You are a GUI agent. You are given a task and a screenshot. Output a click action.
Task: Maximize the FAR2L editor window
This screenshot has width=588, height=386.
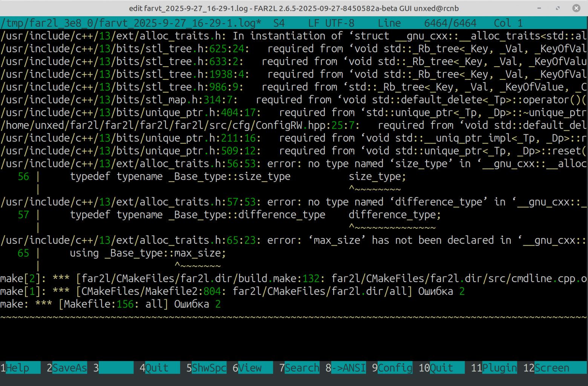click(x=558, y=8)
